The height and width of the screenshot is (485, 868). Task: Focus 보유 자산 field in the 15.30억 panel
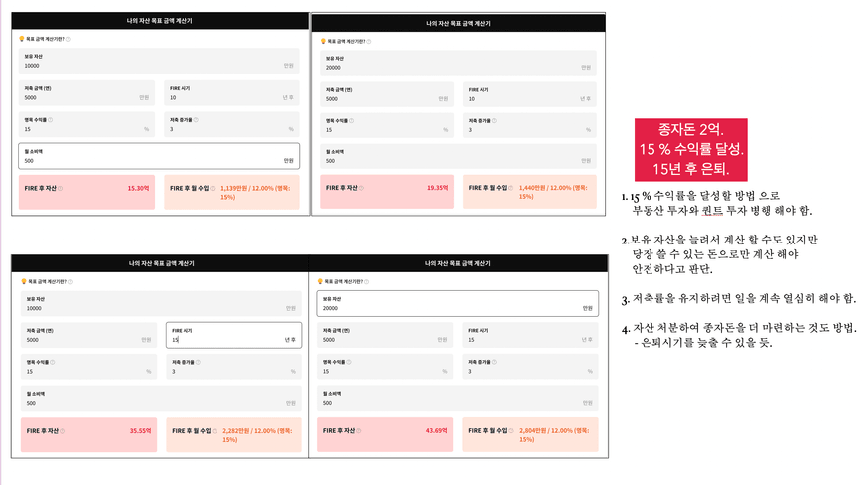[159, 61]
